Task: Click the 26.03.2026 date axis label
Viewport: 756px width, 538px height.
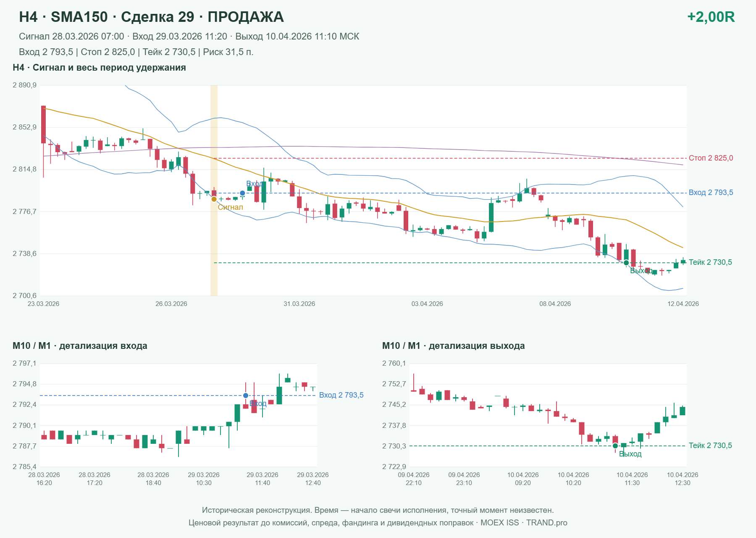Action: [x=171, y=304]
